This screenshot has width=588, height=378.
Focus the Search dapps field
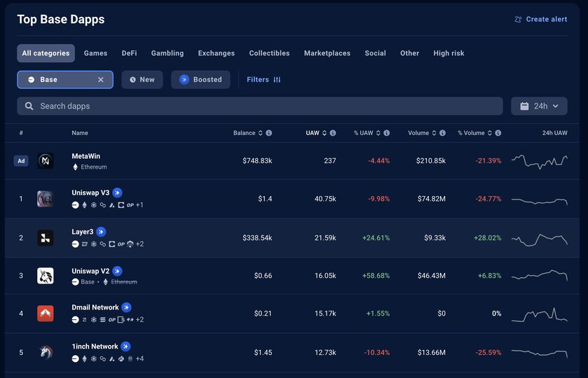pyautogui.click(x=260, y=106)
